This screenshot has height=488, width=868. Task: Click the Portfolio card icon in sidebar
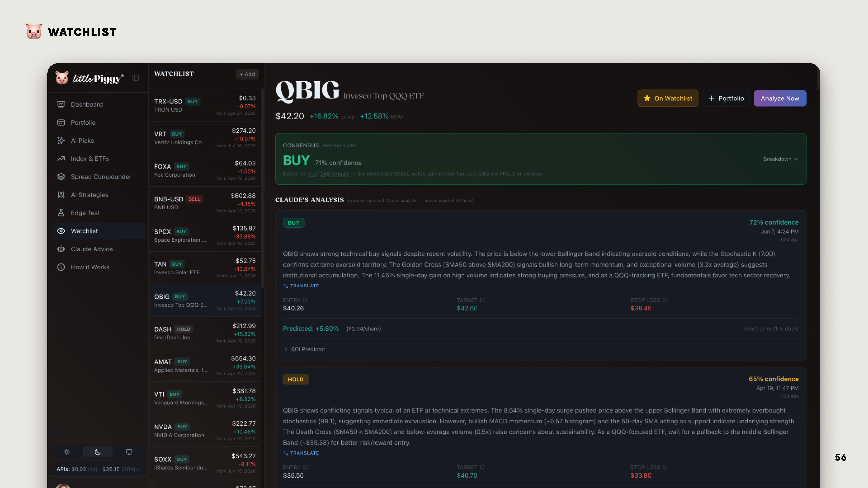[61, 123]
